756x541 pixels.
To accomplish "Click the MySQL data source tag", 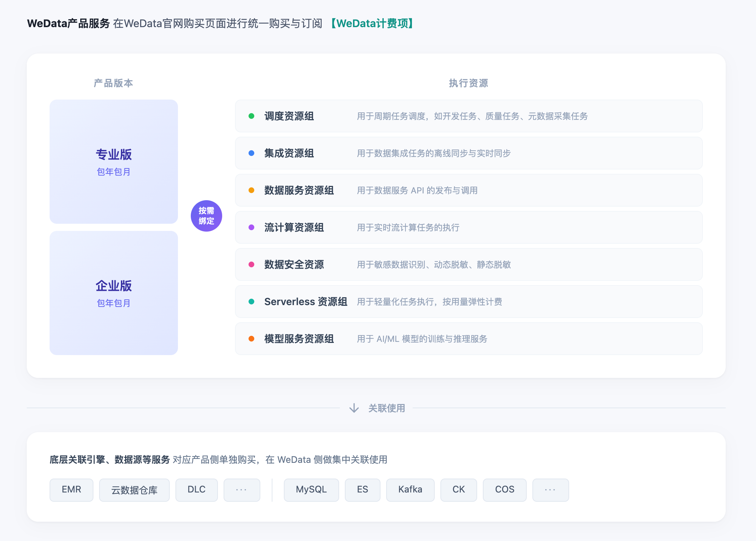I will tap(311, 490).
